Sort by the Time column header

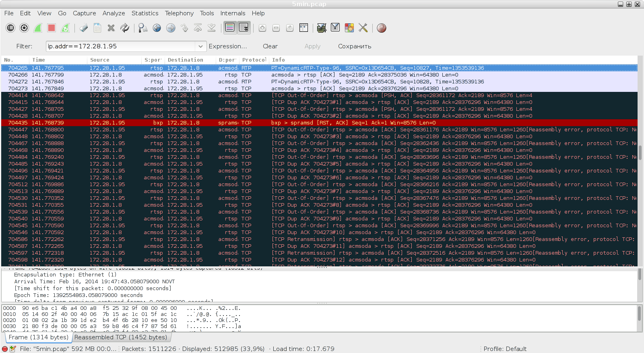click(x=58, y=60)
